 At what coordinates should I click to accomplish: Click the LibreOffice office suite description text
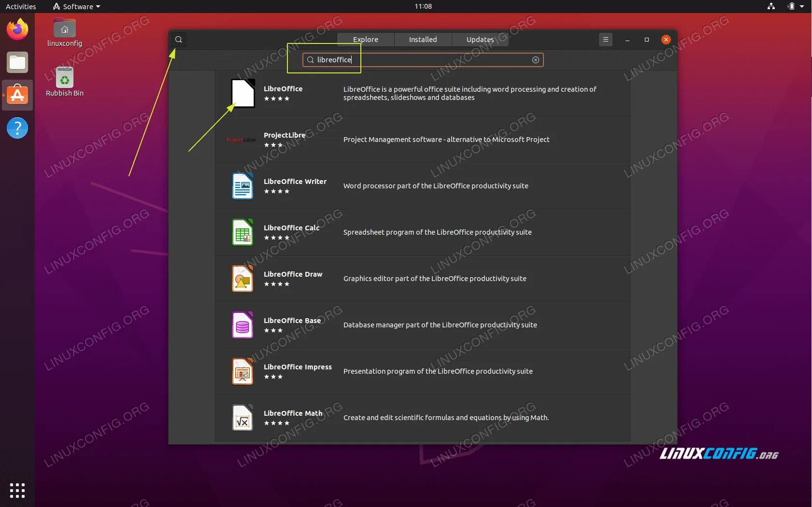(x=470, y=93)
